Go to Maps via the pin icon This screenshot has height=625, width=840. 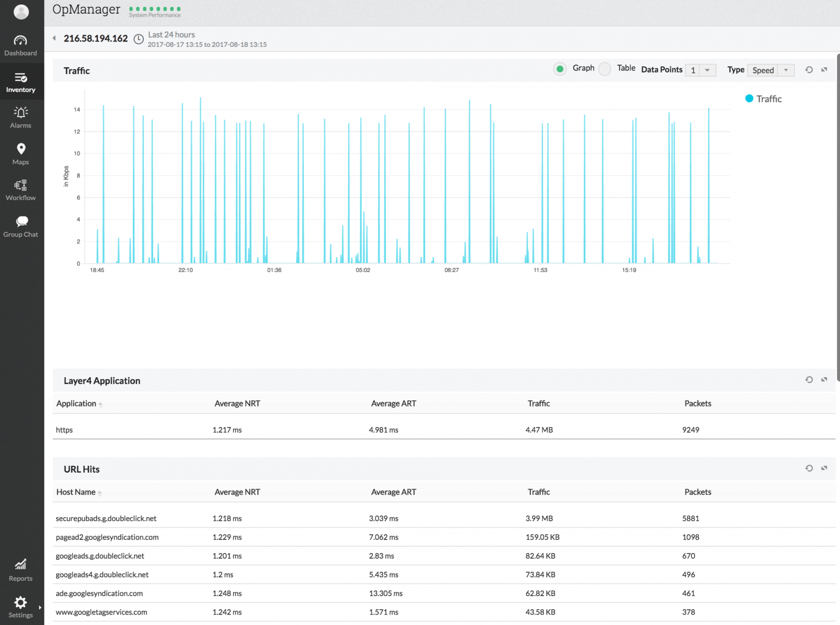coord(20,149)
